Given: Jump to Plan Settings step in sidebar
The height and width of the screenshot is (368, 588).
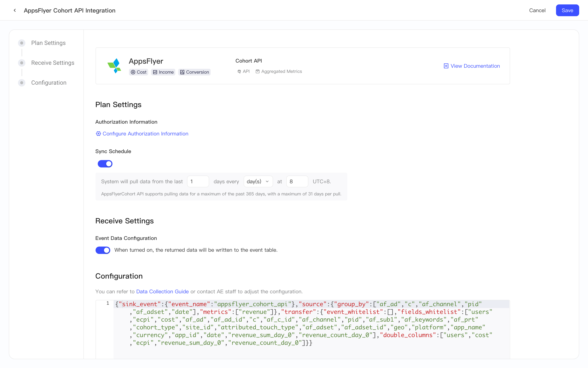Looking at the screenshot, I should [x=48, y=43].
